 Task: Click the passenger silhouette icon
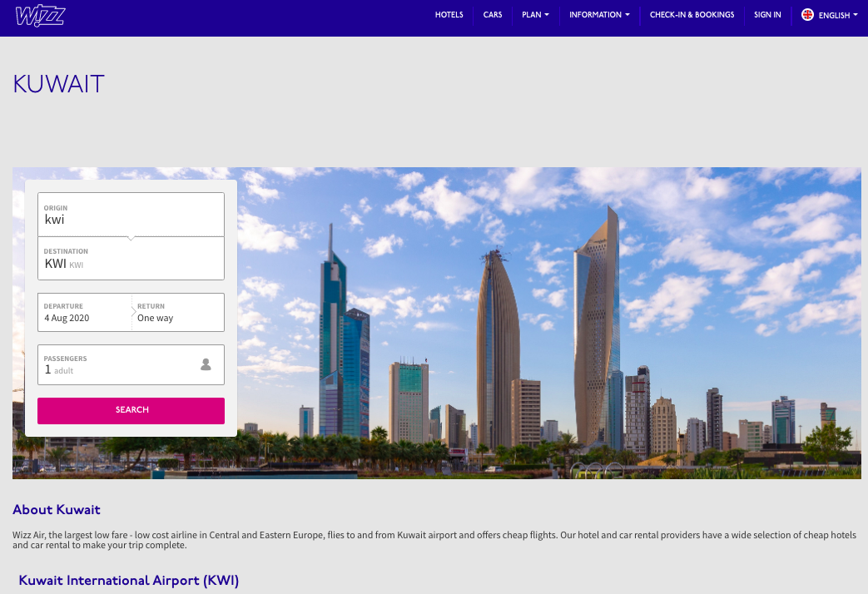206,364
